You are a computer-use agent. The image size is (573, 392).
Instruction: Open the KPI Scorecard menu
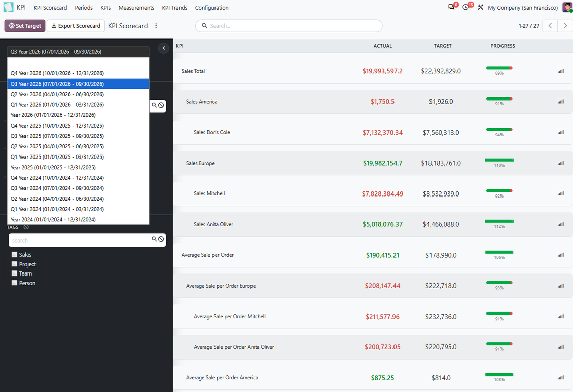pyautogui.click(x=50, y=8)
